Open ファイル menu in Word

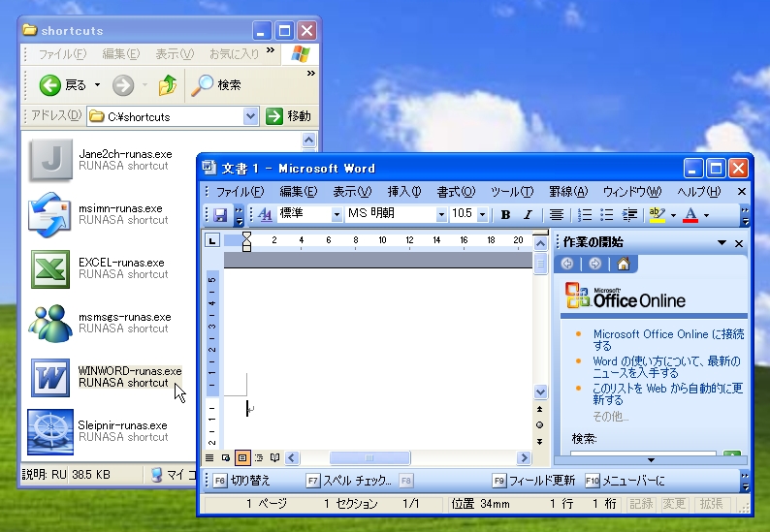click(x=240, y=192)
